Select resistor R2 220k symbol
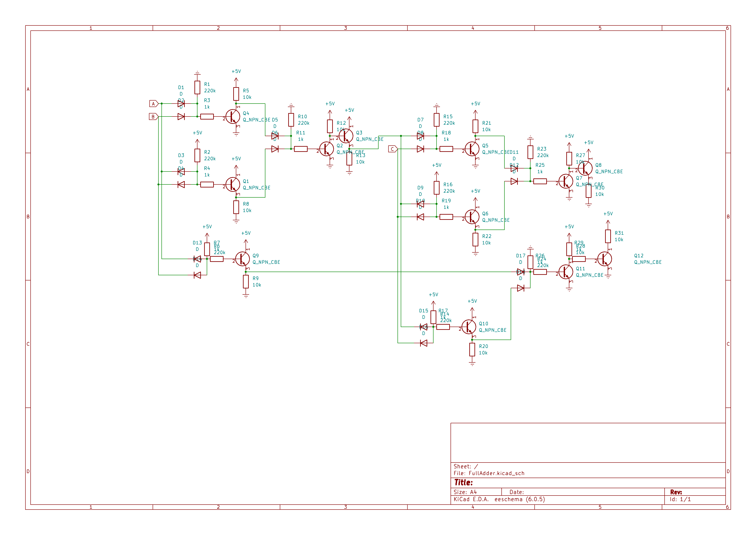Screen dimensions: 756x535 [x=197, y=156]
